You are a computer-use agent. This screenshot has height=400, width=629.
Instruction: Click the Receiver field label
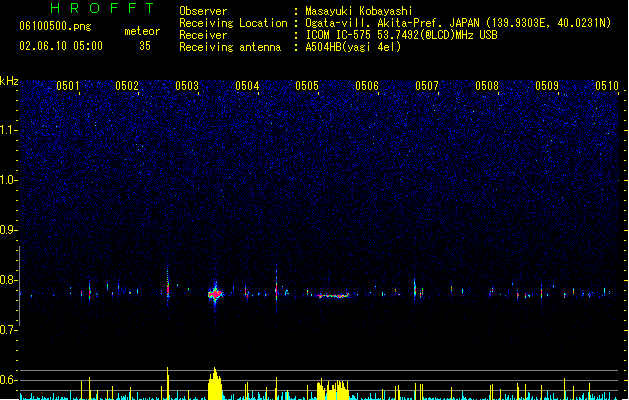203,35
